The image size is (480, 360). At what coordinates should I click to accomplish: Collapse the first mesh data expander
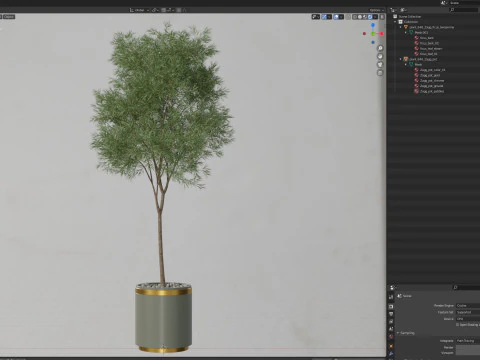[x=406, y=32]
